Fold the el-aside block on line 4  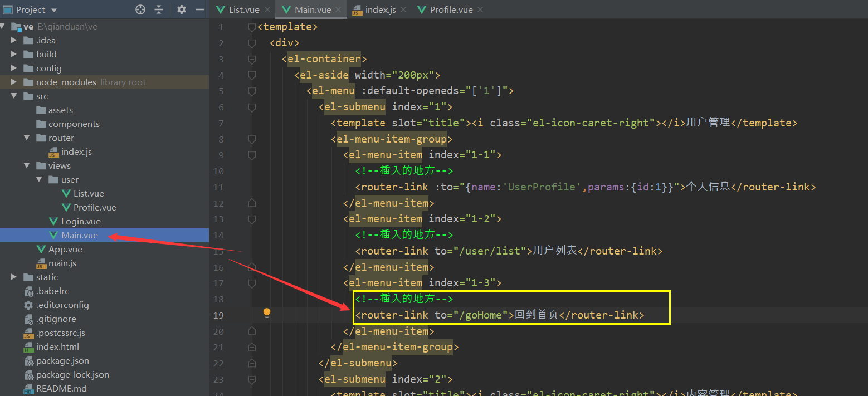(x=252, y=75)
